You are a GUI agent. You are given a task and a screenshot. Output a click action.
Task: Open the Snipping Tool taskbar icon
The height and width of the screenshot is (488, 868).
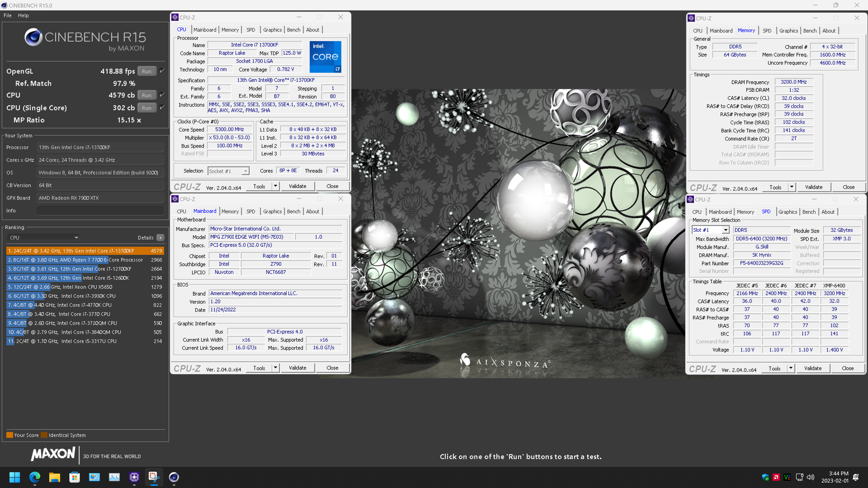click(x=154, y=477)
